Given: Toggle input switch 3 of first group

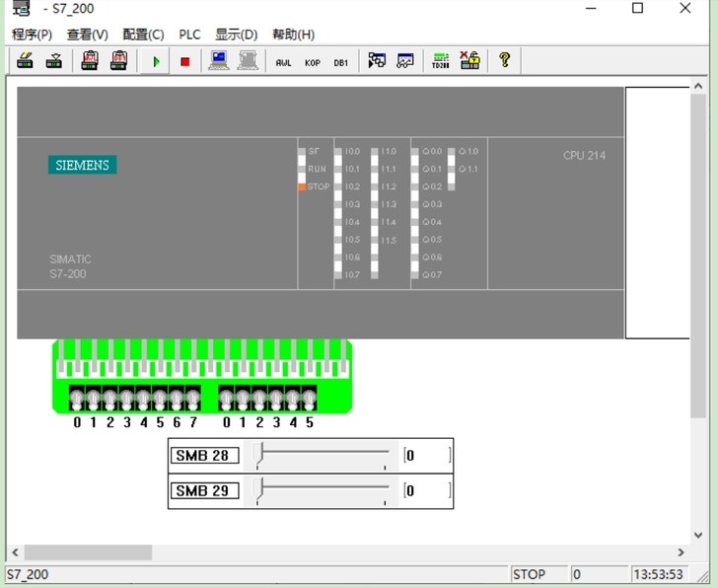Looking at the screenshot, I should pyautogui.click(x=126, y=399).
